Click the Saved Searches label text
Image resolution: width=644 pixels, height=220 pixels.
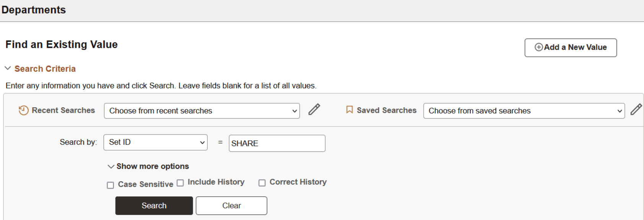(386, 110)
